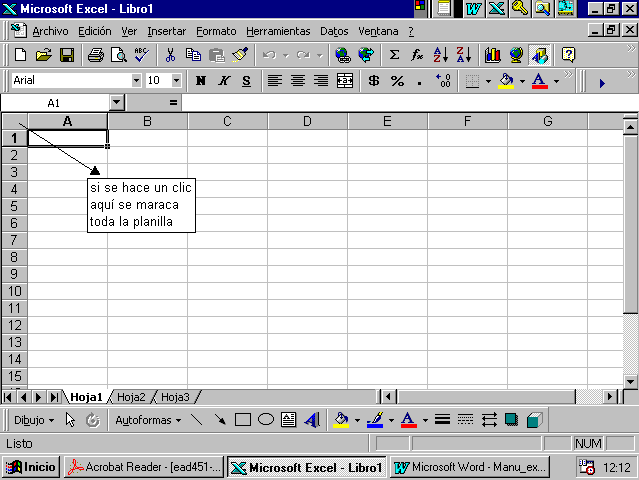The width and height of the screenshot is (639, 480).
Task: Apply Currency style dollar icon
Action: [x=374, y=81]
